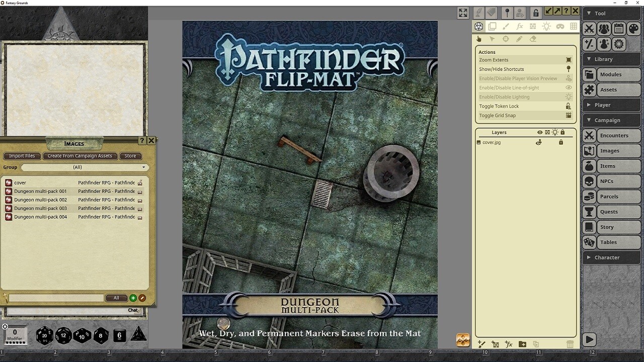Open the Assets browser
The image size is (644, 362).
coord(611,89)
